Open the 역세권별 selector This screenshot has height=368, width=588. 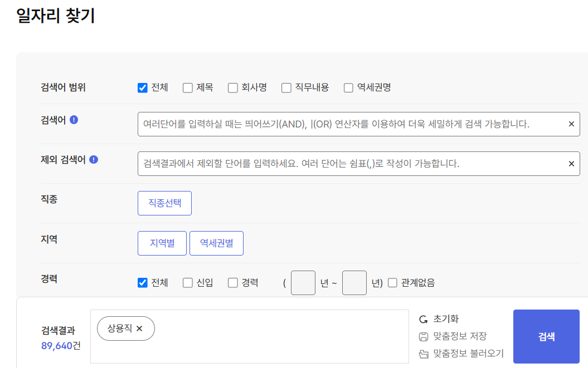[x=216, y=243]
